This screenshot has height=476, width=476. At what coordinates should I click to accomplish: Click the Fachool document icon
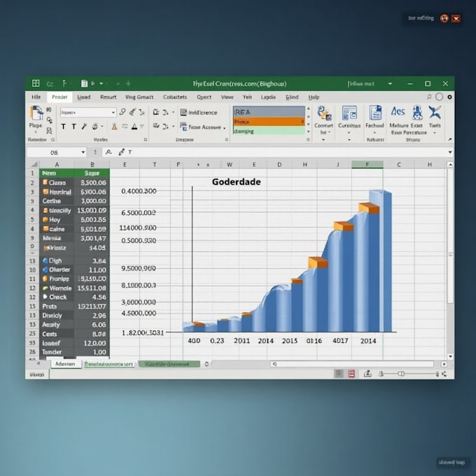point(375,113)
